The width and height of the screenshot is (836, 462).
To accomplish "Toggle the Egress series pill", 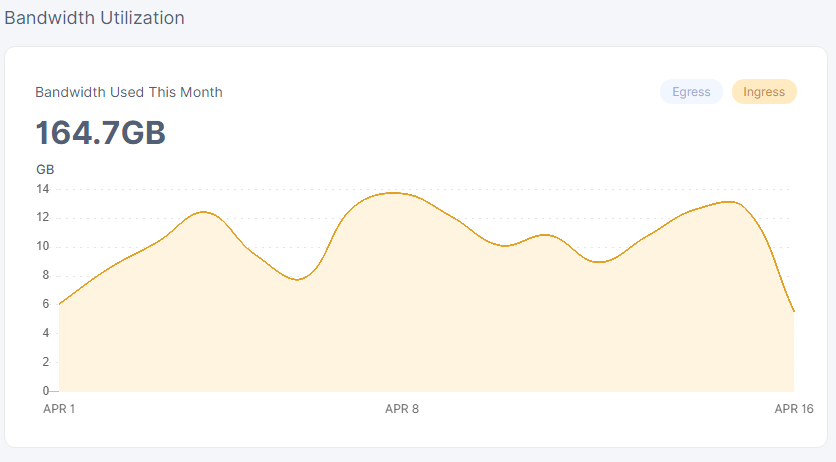I will pyautogui.click(x=691, y=92).
